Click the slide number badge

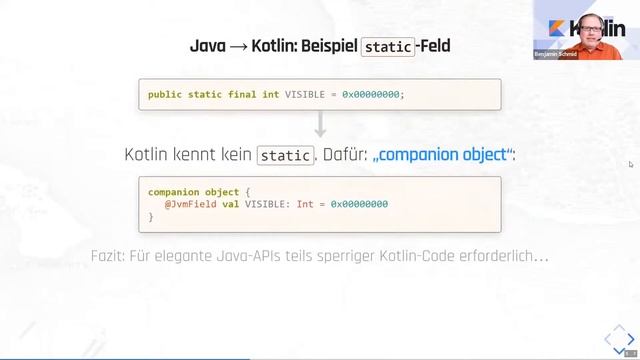click(631, 353)
